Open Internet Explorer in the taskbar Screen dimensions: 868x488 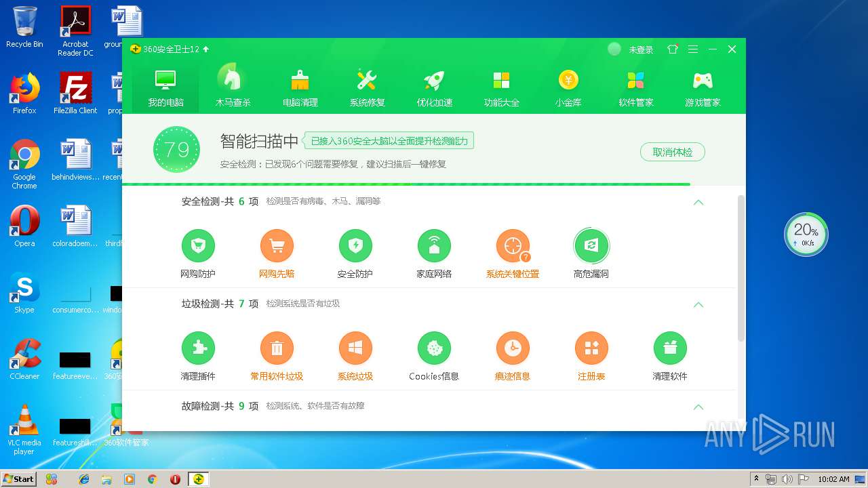pos(84,479)
